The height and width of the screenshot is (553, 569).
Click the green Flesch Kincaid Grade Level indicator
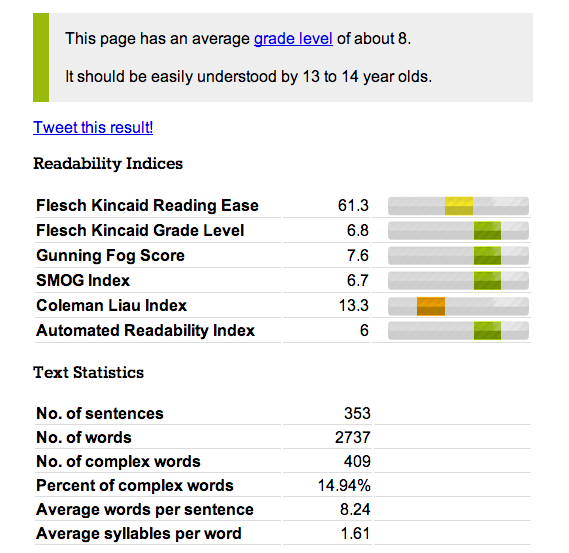click(487, 231)
